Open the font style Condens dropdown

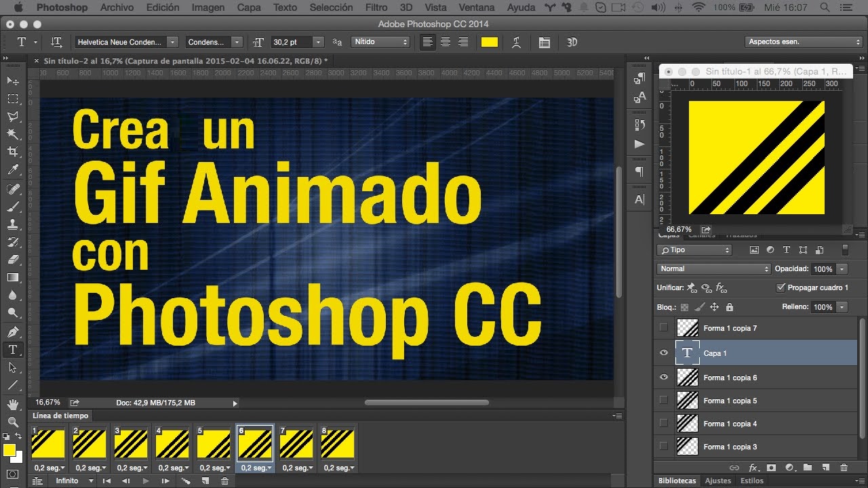237,42
